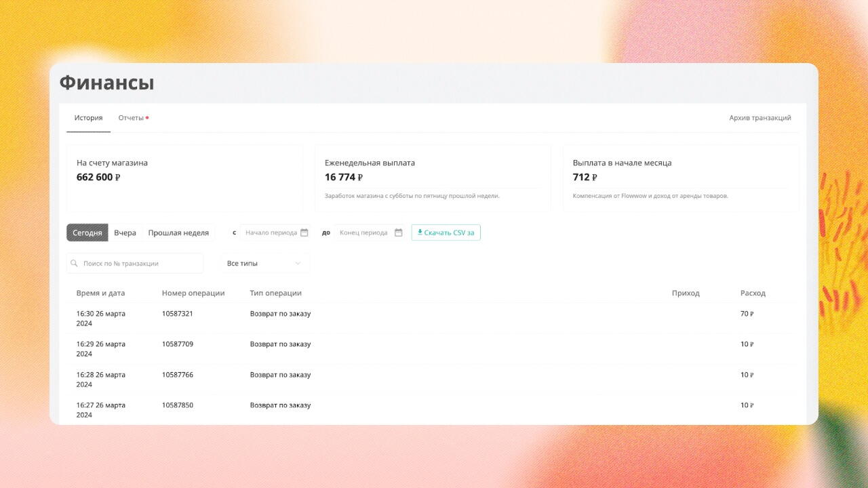The image size is (868, 488).
Task: Click the calendar icon in start period field
Action: pyautogui.click(x=304, y=232)
